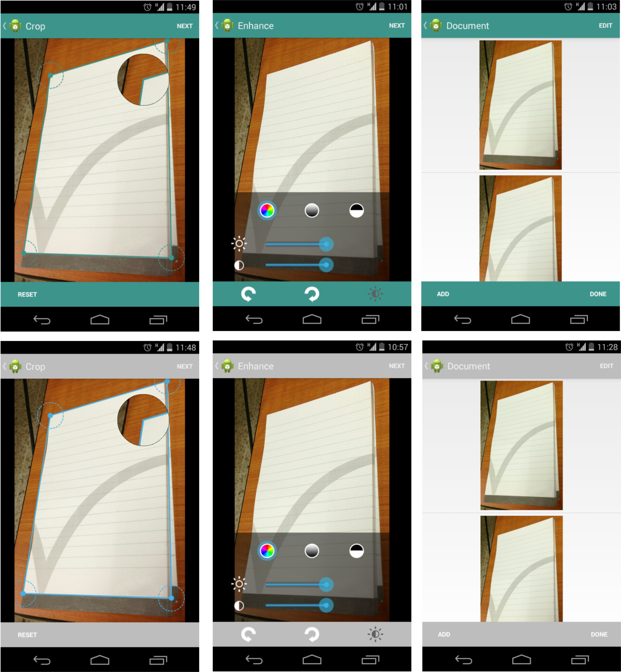Tap the contrast icon beside the lower slider
The image size is (621, 672).
click(239, 265)
